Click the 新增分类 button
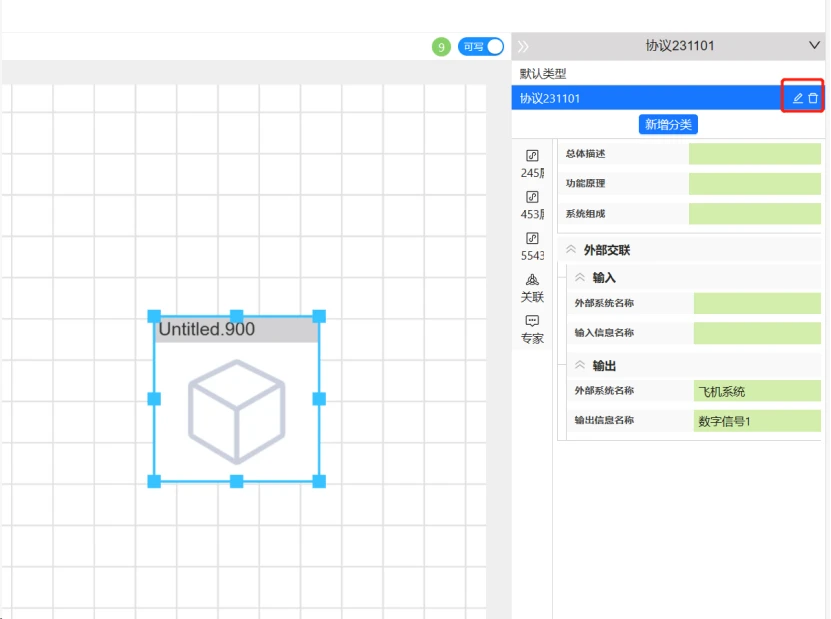831x619 pixels. pos(668,125)
